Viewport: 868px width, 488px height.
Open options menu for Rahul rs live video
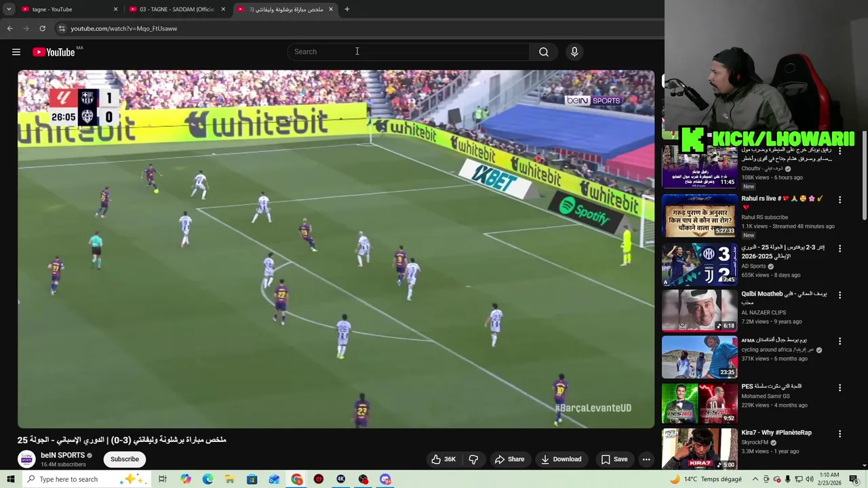coord(840,200)
